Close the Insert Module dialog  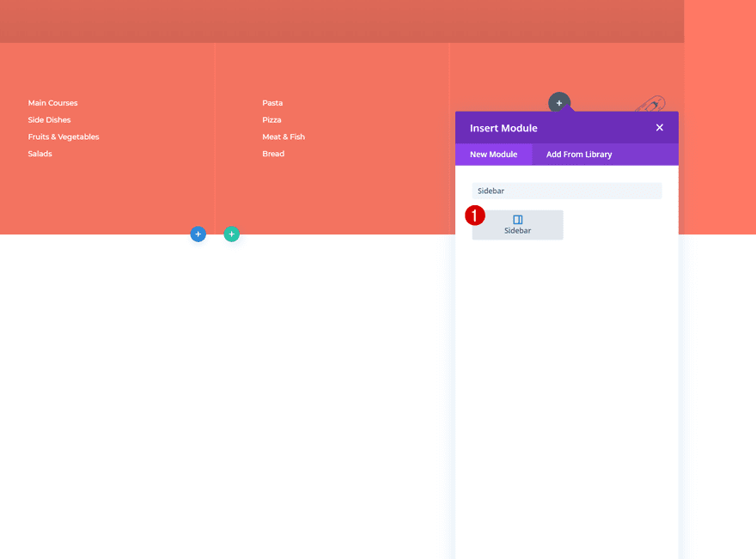click(x=659, y=127)
